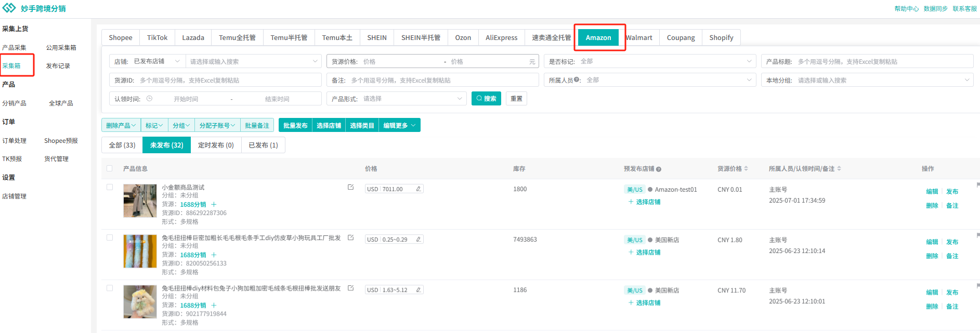Open 订单处理 in the sidebar
The height and width of the screenshot is (333, 980).
coord(14,141)
